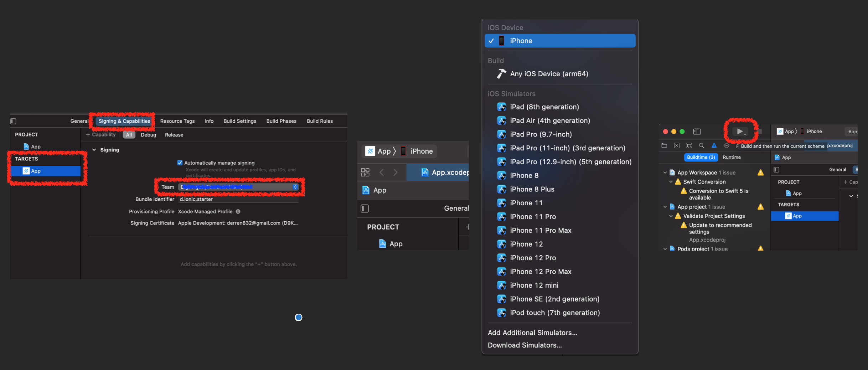
Task: Open Project navigator folder icon above Buildtime tab
Action: point(664,145)
